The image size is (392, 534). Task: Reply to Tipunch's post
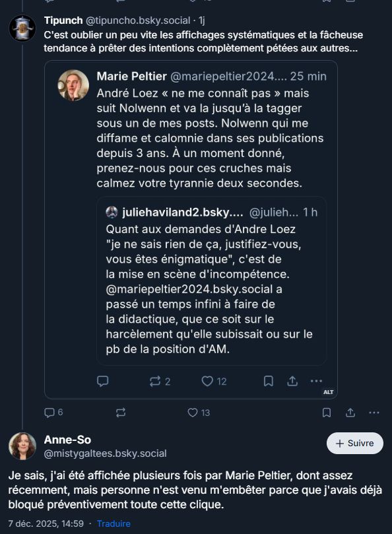[x=49, y=412]
